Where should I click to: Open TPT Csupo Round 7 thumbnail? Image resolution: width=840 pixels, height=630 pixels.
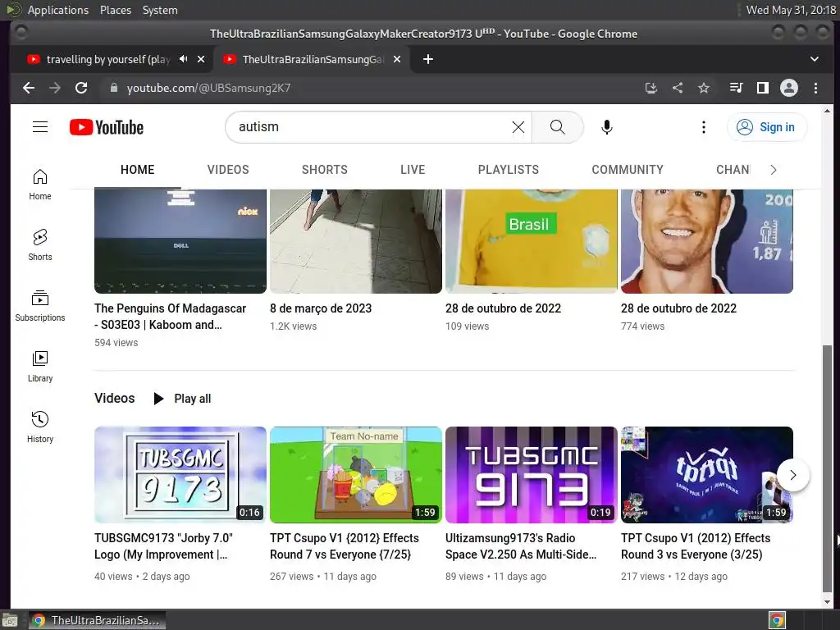pos(356,475)
